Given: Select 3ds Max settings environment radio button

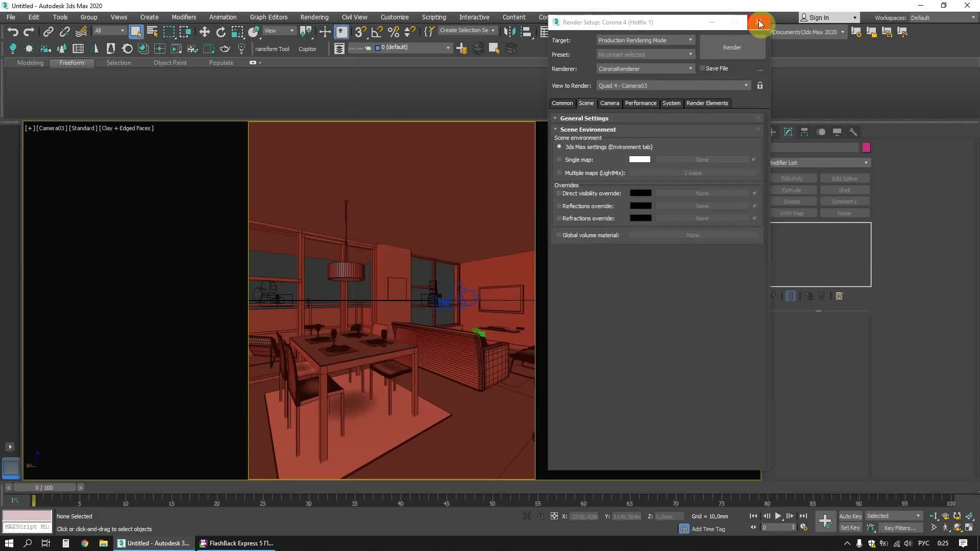Looking at the screenshot, I should 559,146.
